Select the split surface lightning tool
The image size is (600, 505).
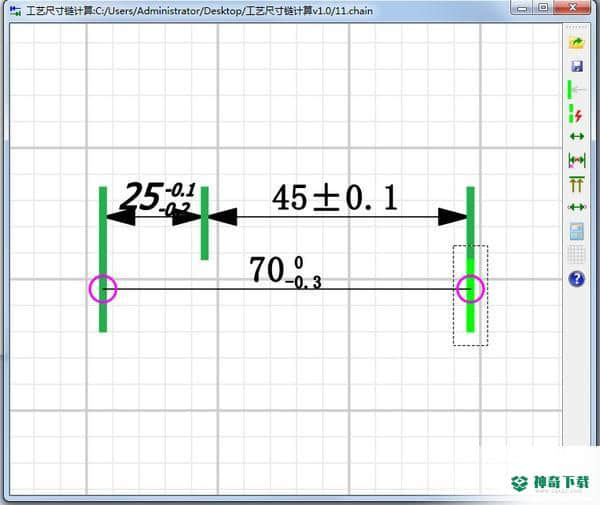[x=576, y=114]
